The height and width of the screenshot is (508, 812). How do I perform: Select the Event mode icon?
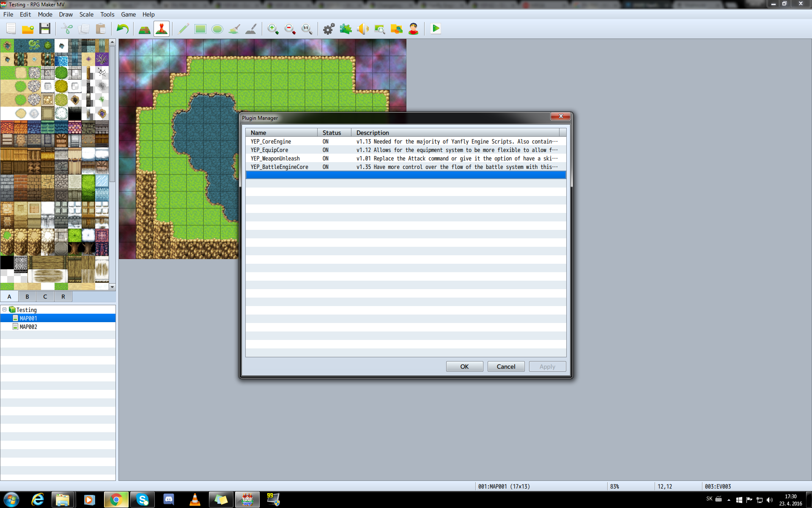tap(162, 29)
